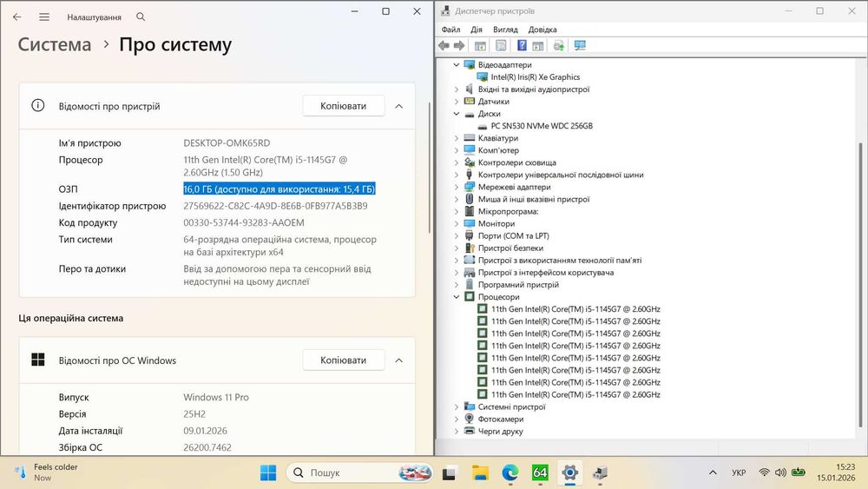868x489 pixels.
Task: Collapse the Процесори tree node
Action: (457, 297)
